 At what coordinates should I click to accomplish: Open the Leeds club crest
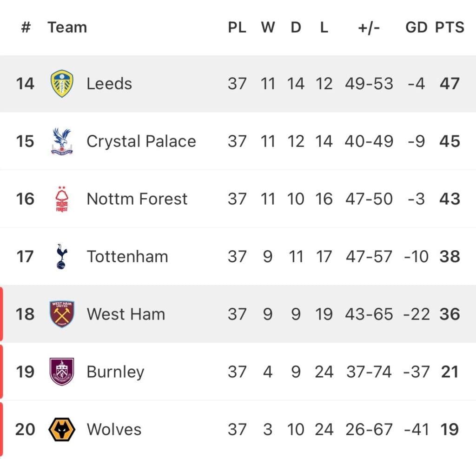(62, 84)
